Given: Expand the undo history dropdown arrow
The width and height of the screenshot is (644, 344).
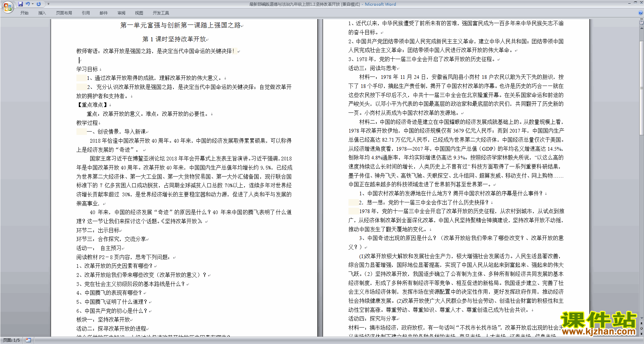Looking at the screenshot, I should [33, 4].
